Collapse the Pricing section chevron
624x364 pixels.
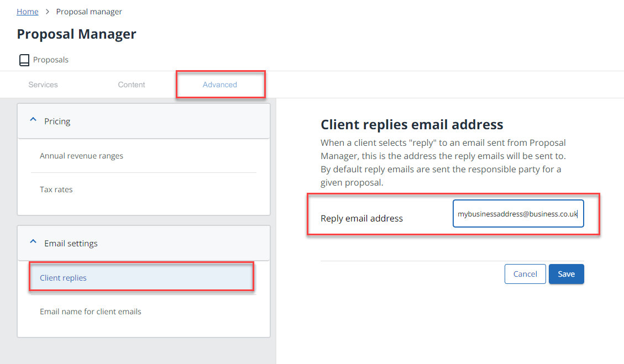click(x=33, y=120)
